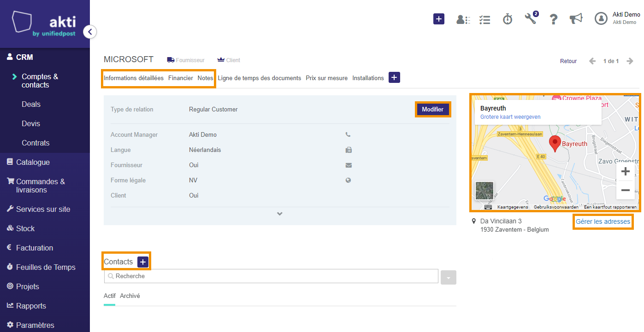Click the plus quick-add icon in top bar
Viewport: 644px width, 332px height.
point(439,19)
